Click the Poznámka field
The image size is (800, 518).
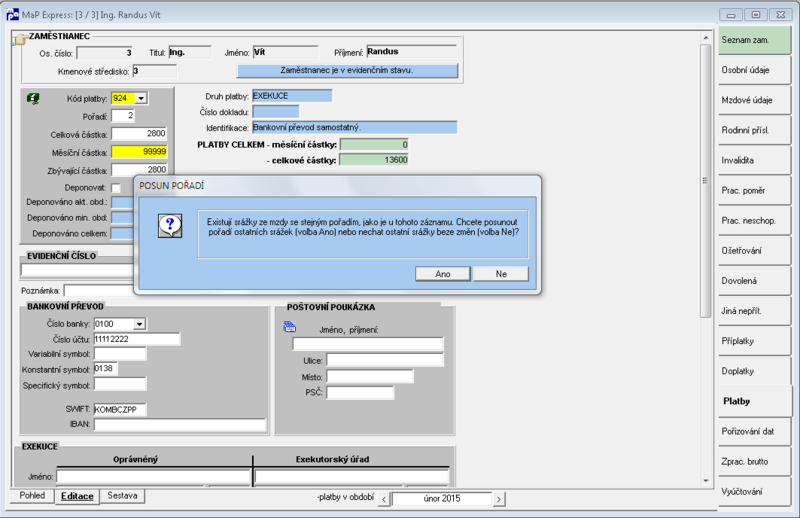point(98,290)
